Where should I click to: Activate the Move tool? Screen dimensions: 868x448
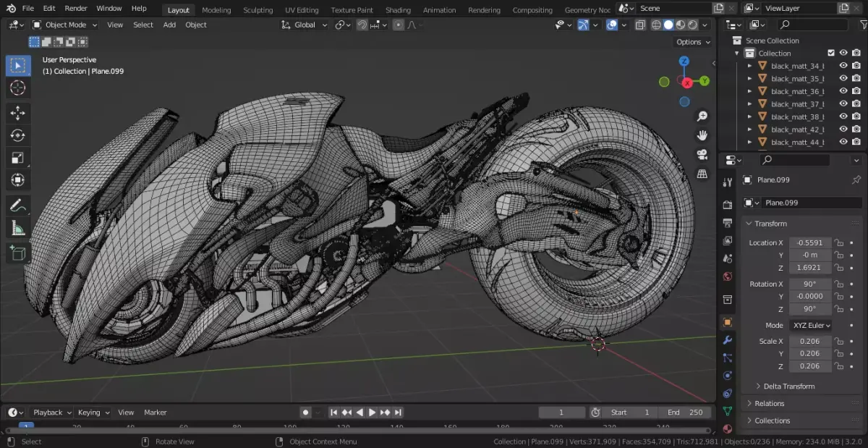(18, 112)
